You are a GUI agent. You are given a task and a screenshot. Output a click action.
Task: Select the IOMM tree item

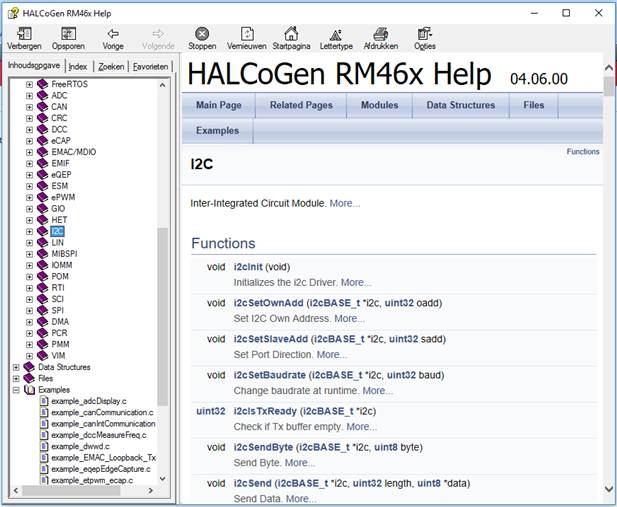pyautogui.click(x=61, y=265)
